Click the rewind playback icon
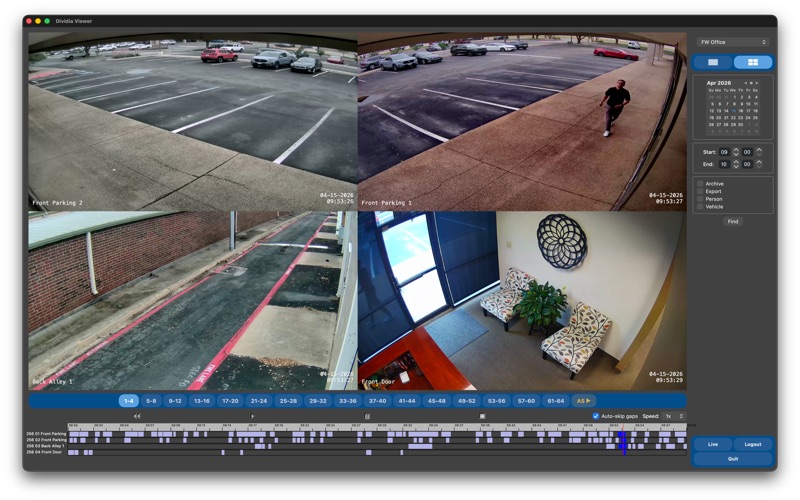Viewport: 800px width, 500px height. (x=137, y=416)
